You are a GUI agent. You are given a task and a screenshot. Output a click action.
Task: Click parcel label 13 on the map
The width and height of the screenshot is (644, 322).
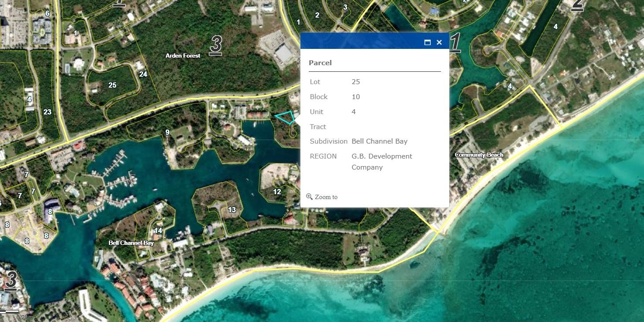(x=232, y=210)
